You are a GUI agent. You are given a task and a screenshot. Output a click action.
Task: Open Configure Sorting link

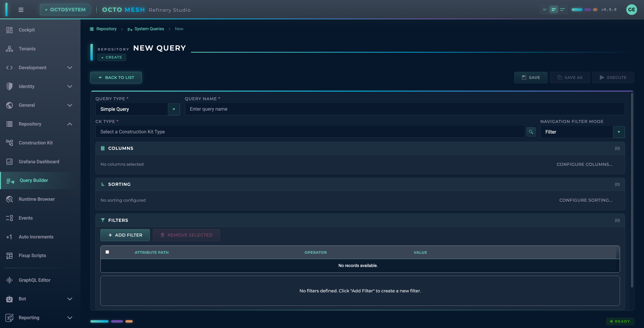click(x=586, y=200)
